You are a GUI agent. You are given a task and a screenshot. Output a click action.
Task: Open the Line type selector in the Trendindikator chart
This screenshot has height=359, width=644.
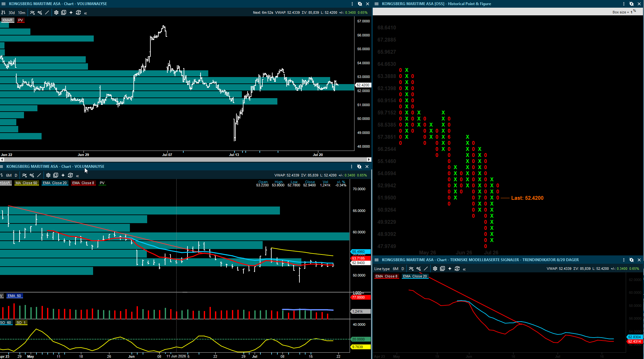(382, 269)
